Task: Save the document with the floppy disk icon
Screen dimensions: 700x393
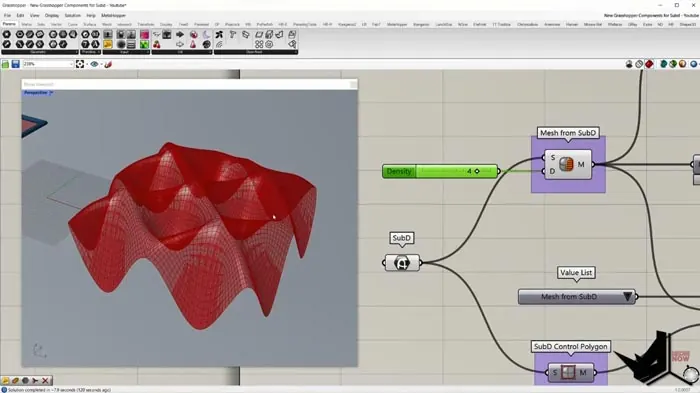Action: tap(16, 64)
